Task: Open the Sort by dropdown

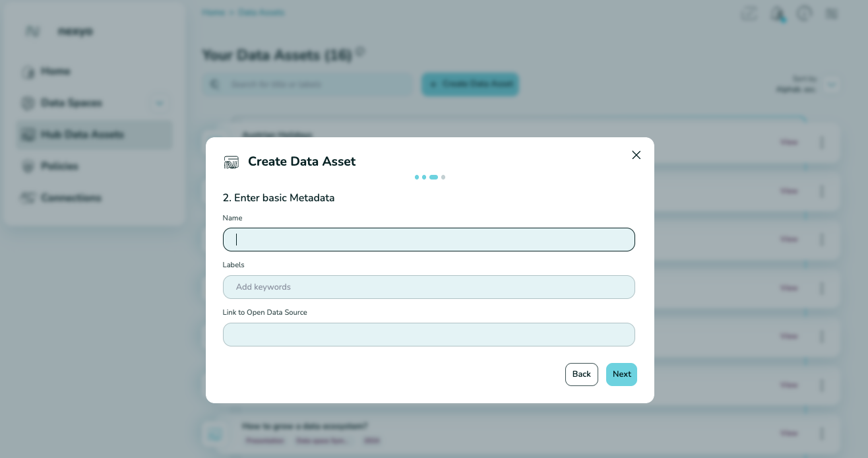Action: click(832, 84)
